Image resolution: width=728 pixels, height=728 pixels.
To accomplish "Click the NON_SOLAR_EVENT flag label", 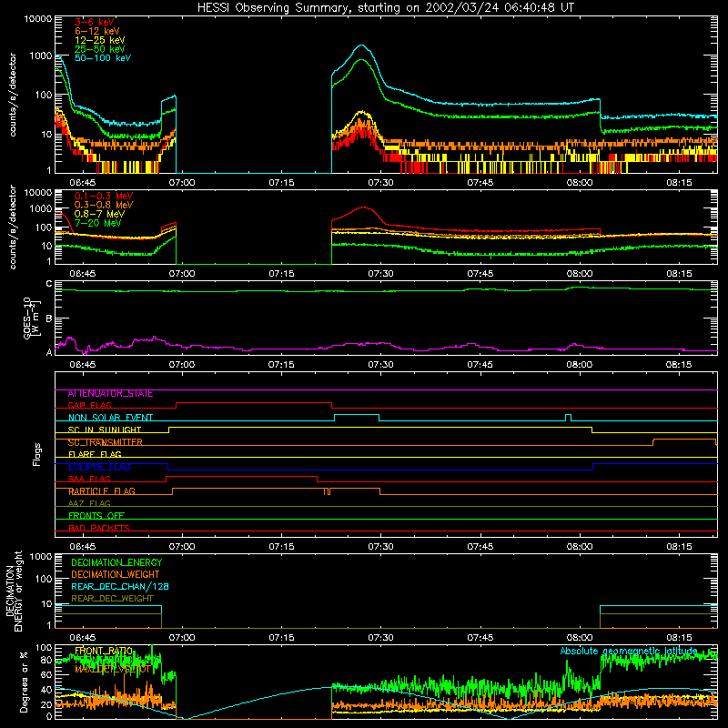I will (110, 418).
